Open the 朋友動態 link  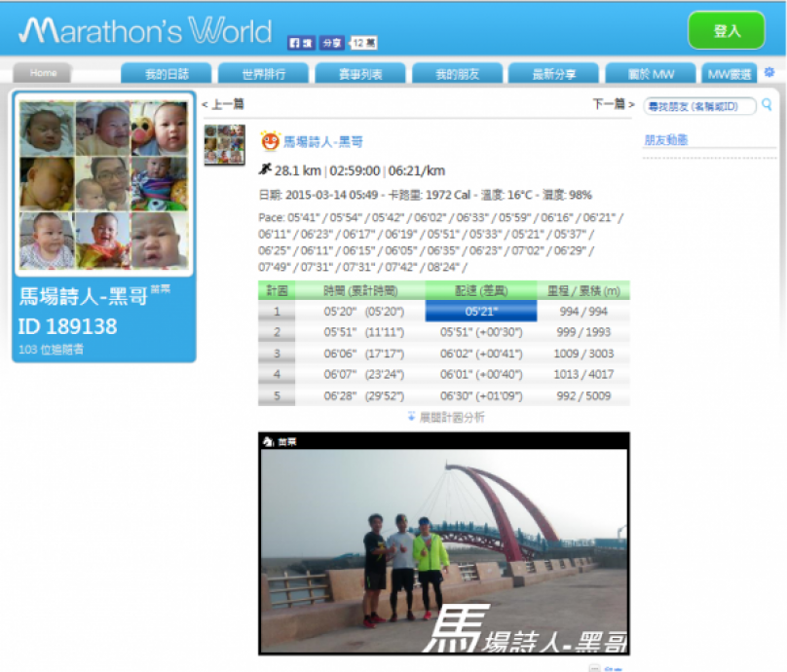666,140
